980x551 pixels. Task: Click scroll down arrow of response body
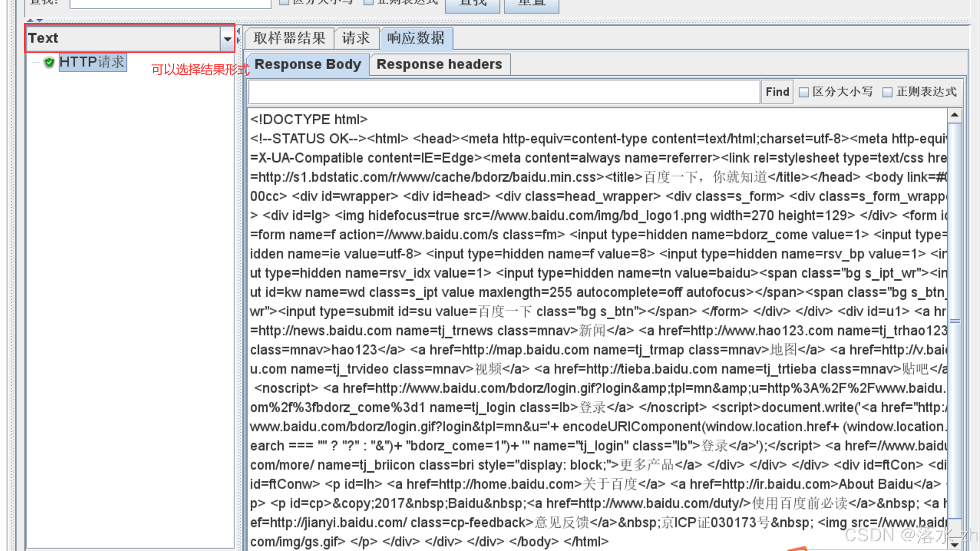pos(954,545)
